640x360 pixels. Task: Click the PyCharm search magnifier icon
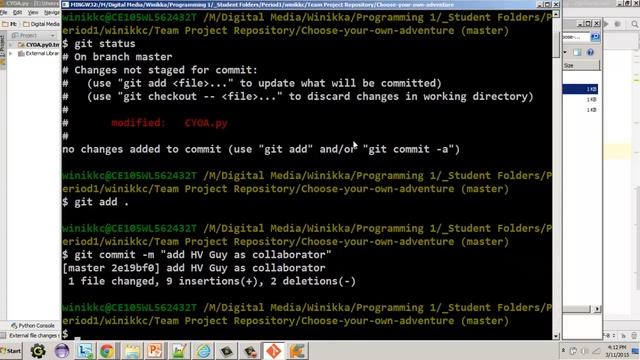tap(635, 24)
